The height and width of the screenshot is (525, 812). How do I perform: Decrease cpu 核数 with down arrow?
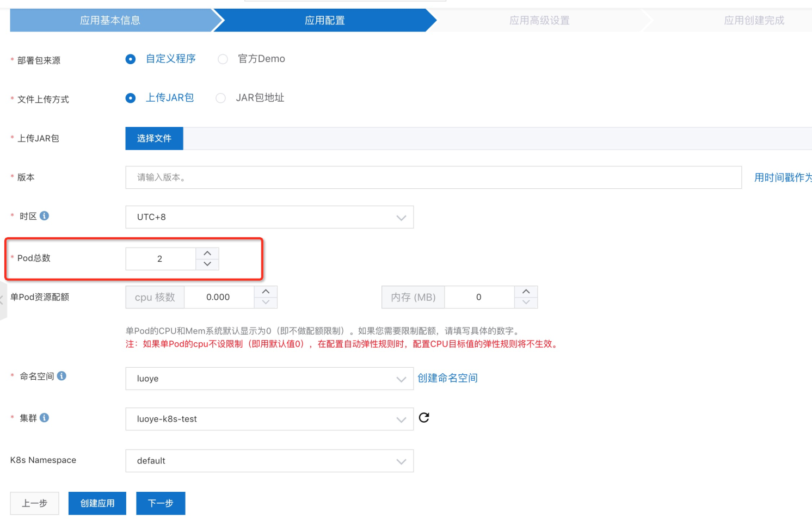[x=266, y=302]
